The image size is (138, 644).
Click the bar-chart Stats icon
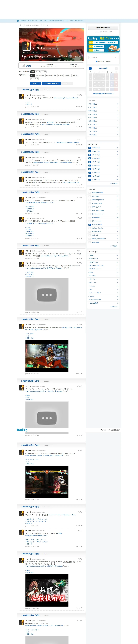pyautogui.click(x=23, y=66)
